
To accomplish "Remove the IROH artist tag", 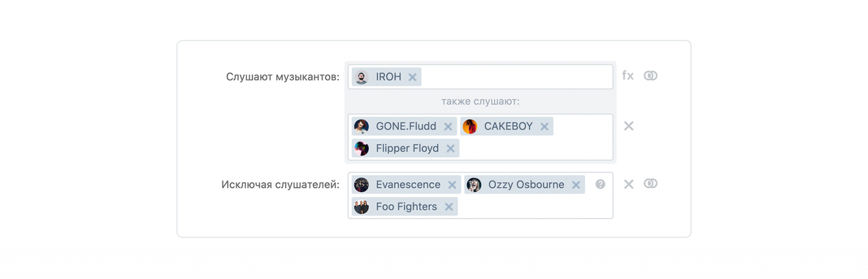I will click(412, 77).
